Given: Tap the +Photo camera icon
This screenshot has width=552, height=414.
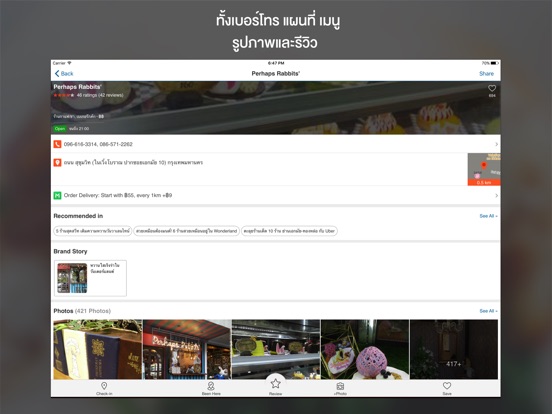Looking at the screenshot, I should (340, 386).
